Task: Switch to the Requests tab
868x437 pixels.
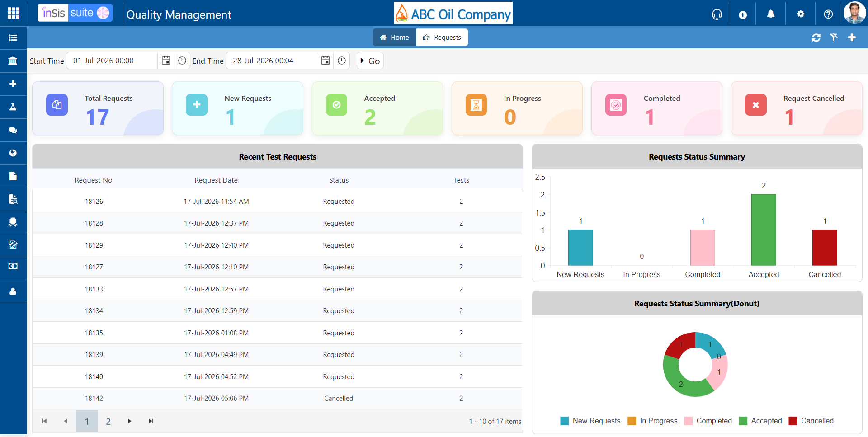Action: click(442, 38)
